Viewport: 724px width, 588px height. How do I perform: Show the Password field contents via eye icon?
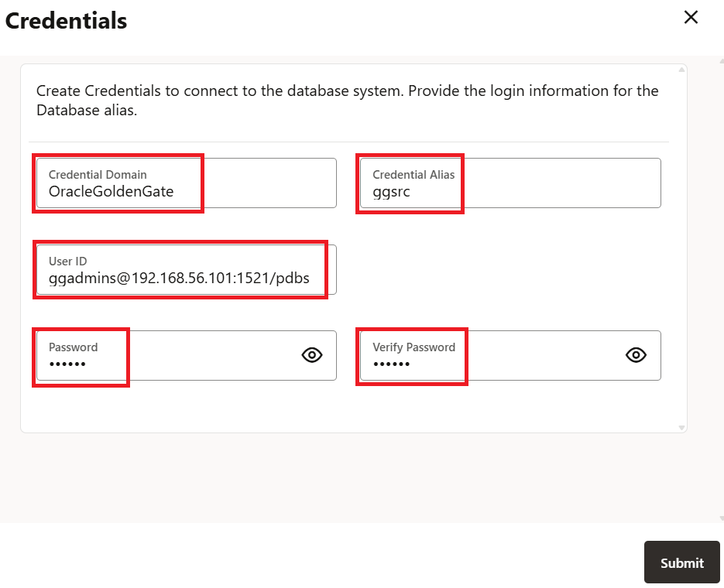pyautogui.click(x=312, y=355)
